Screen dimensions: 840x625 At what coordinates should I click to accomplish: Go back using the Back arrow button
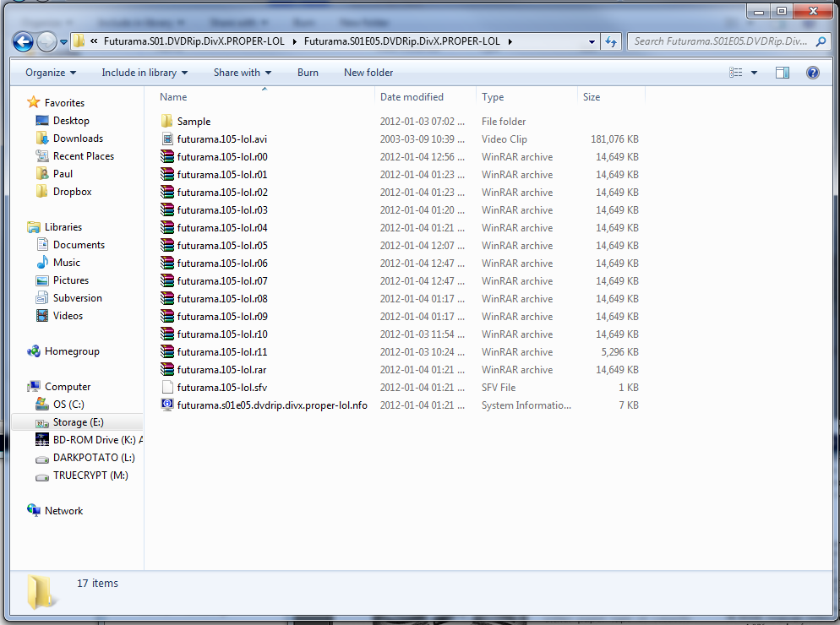tap(23, 41)
